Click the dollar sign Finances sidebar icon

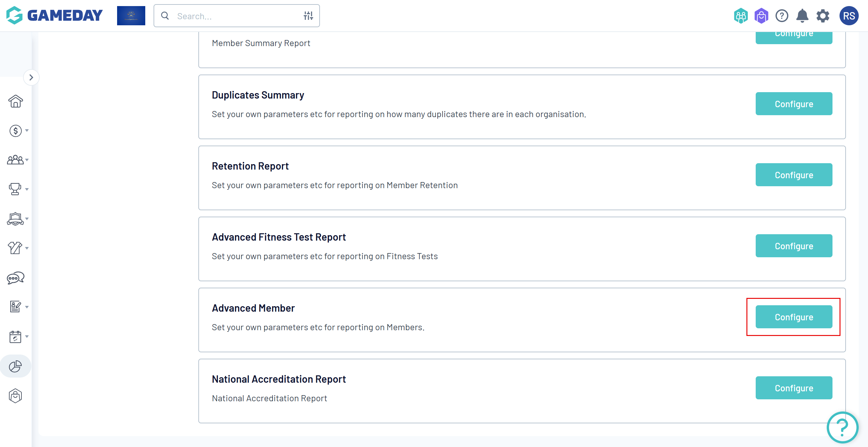tap(15, 131)
